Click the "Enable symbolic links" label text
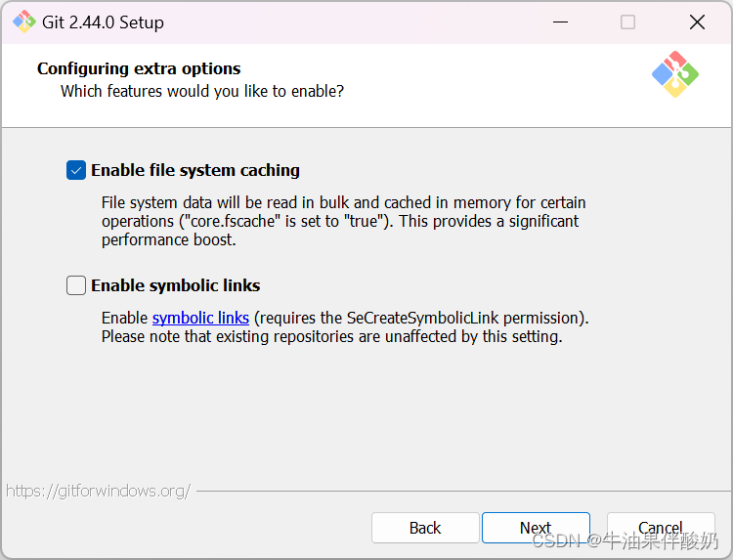The height and width of the screenshot is (560, 733). click(176, 285)
